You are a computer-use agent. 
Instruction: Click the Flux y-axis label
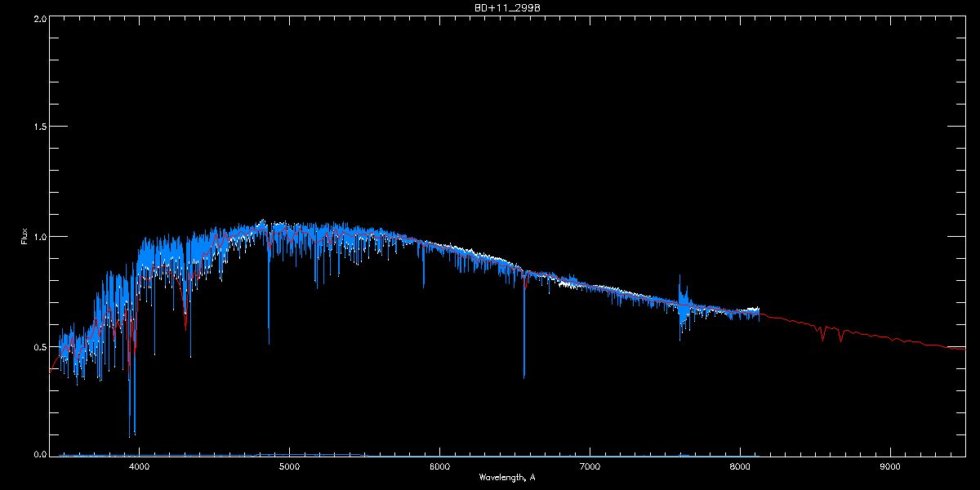tap(24, 237)
